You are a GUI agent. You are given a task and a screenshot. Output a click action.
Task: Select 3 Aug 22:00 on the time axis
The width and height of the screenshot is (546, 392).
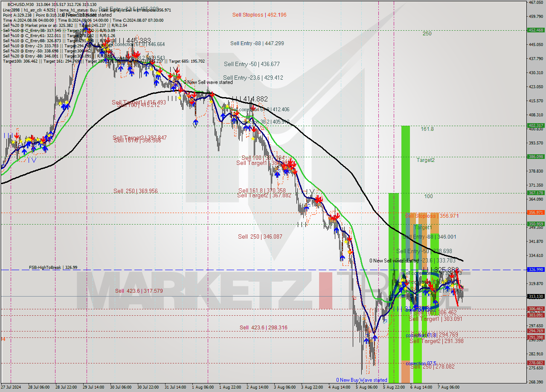(x=312, y=388)
